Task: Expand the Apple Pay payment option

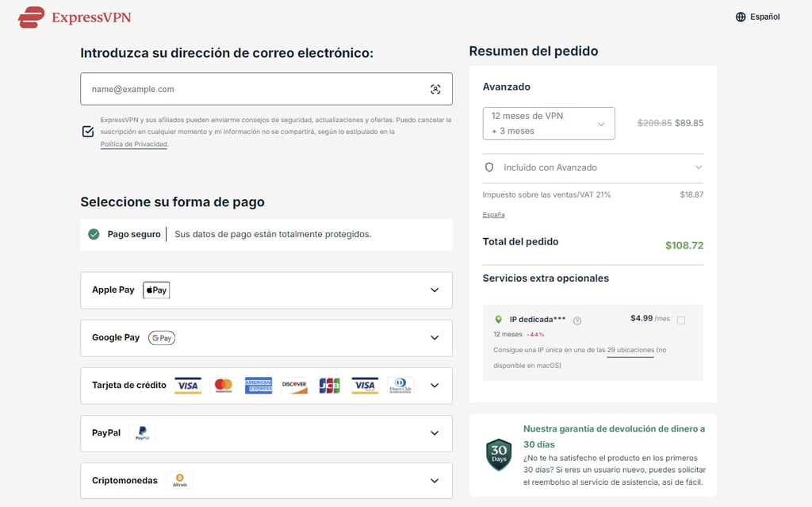Action: coord(266,290)
